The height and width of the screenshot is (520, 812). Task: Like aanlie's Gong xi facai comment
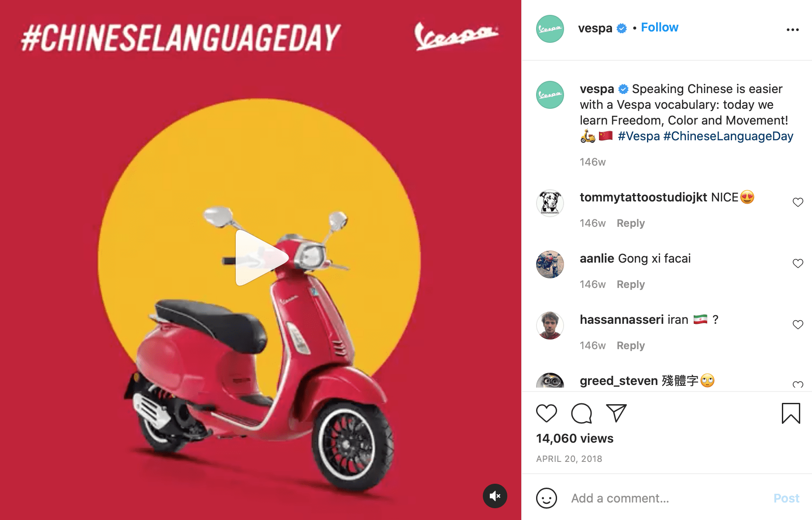[x=798, y=263]
